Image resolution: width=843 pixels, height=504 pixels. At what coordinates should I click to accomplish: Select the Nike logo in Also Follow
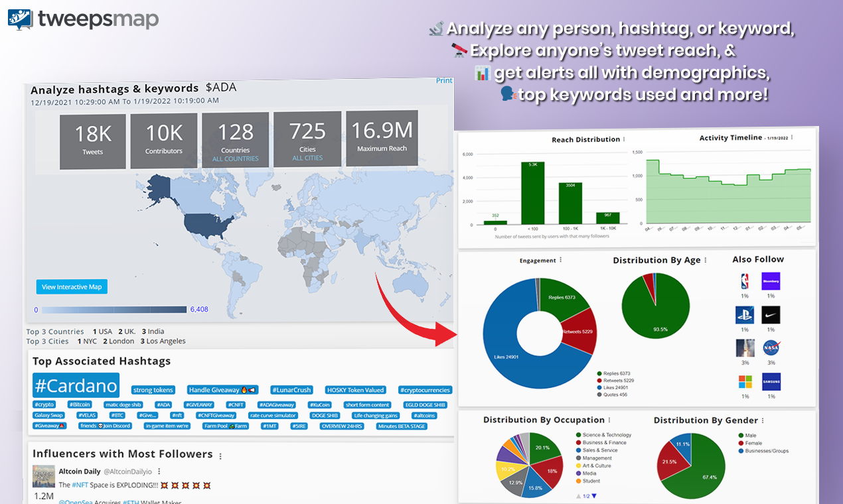click(x=771, y=315)
